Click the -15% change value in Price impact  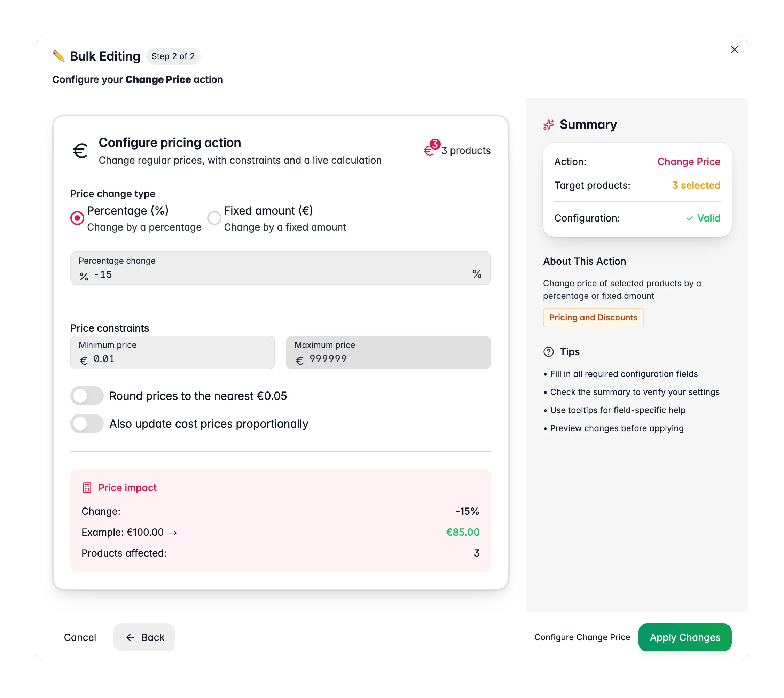(x=468, y=512)
